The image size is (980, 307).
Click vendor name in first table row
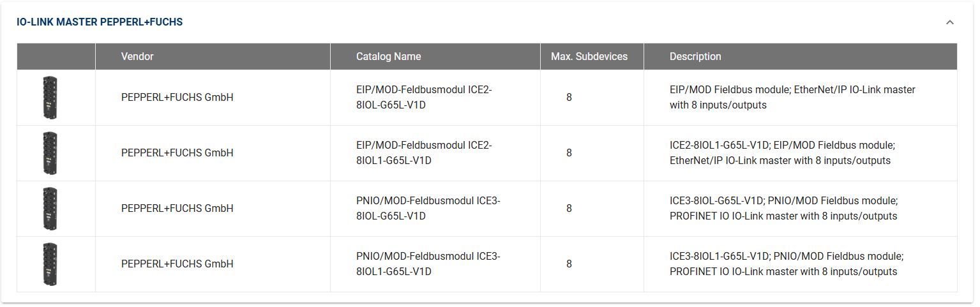tap(177, 98)
